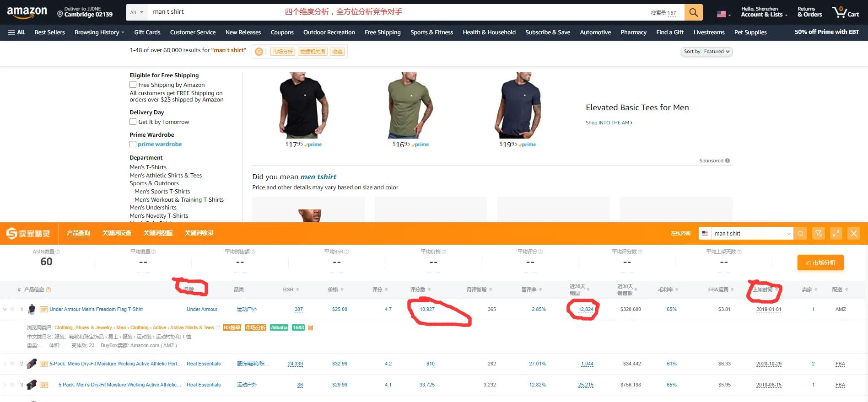The image size is (868, 402).
Task: Click the BSR sort arrows in header
Action: pyautogui.click(x=297, y=289)
